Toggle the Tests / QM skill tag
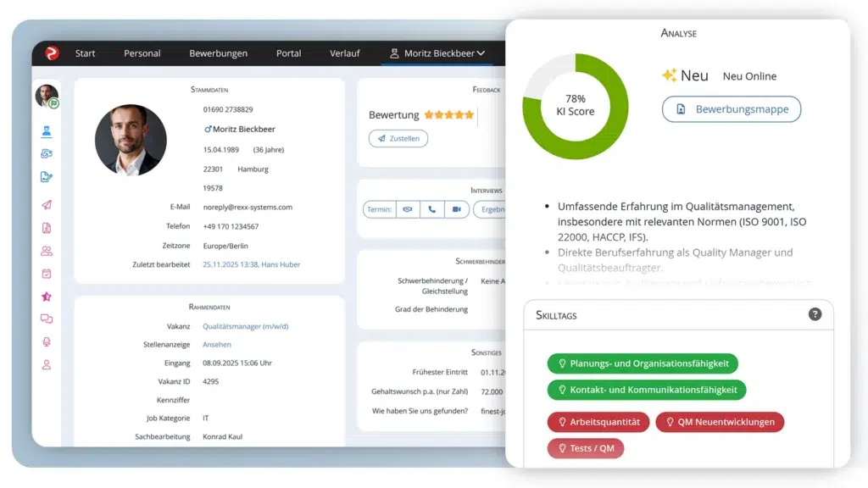 tap(586, 448)
